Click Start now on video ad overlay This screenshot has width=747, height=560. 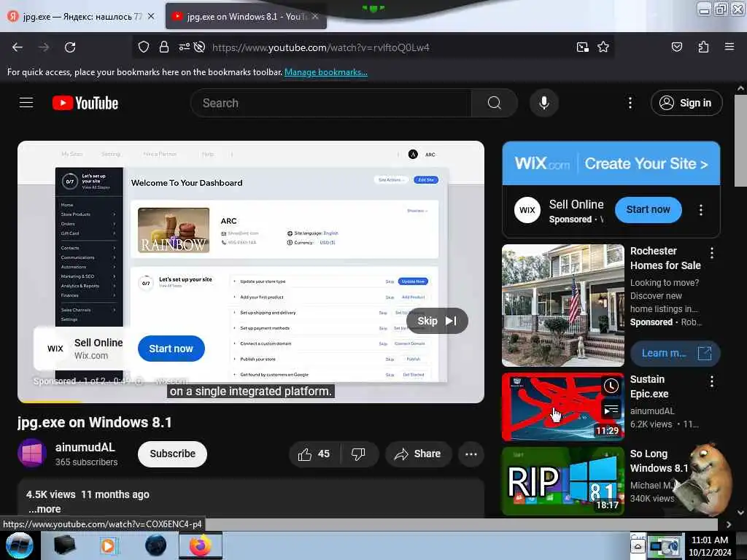coord(171,349)
